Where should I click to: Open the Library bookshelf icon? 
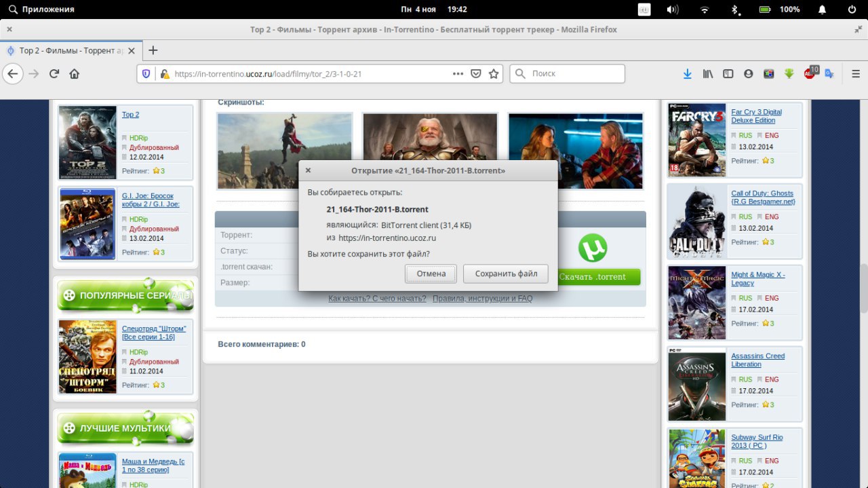pos(708,73)
